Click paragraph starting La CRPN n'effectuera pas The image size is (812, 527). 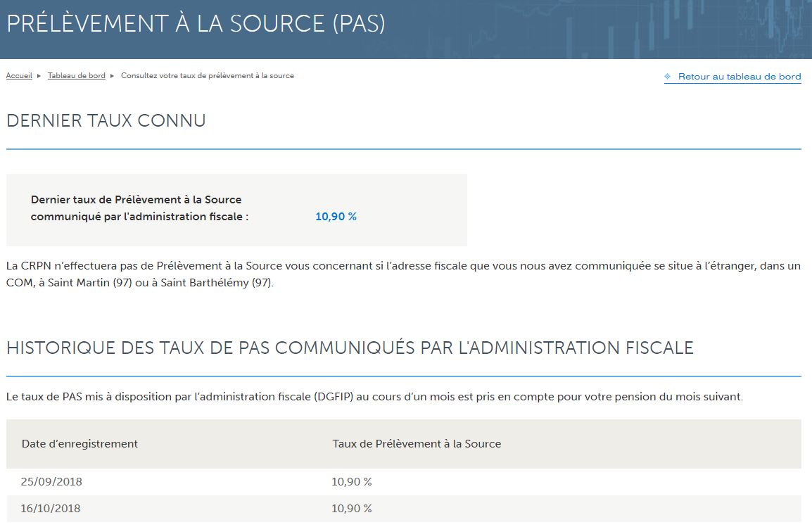point(403,274)
